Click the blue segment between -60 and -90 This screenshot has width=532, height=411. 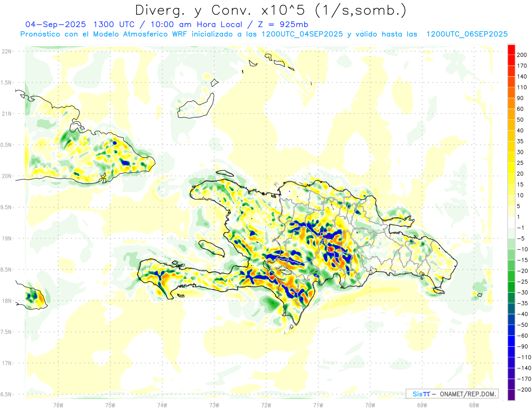pos(511,341)
